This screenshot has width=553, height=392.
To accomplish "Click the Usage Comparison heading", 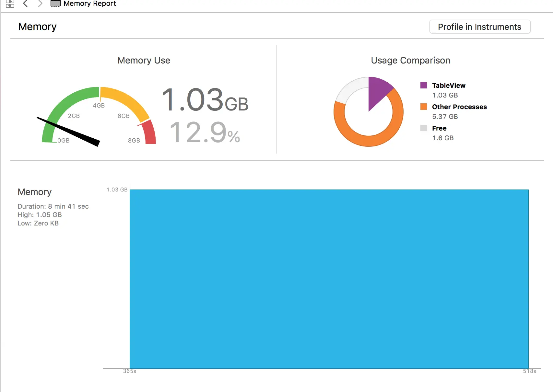I will pyautogui.click(x=410, y=61).
